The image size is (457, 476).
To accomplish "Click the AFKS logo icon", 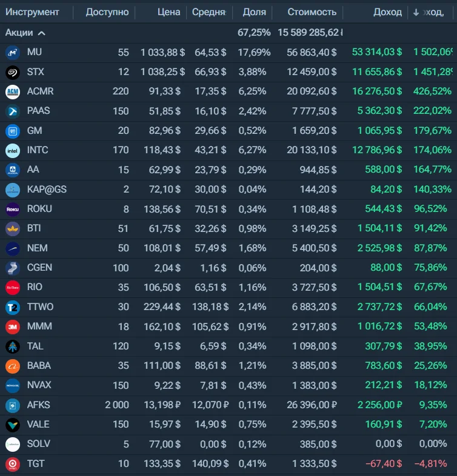I will [x=13, y=405].
